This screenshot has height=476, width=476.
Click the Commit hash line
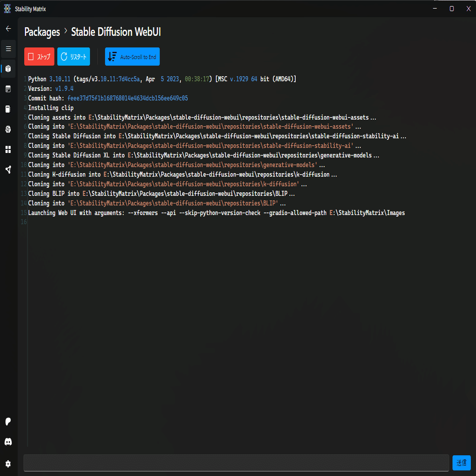pyautogui.click(x=108, y=98)
